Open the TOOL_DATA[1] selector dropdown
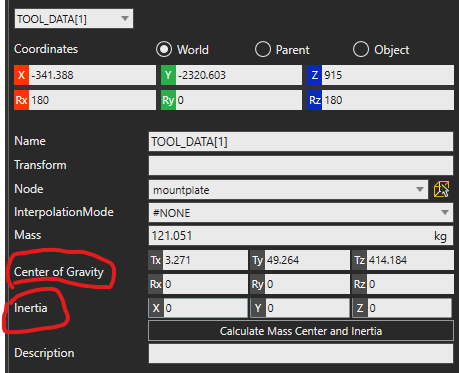The height and width of the screenshot is (373, 459). tap(74, 19)
